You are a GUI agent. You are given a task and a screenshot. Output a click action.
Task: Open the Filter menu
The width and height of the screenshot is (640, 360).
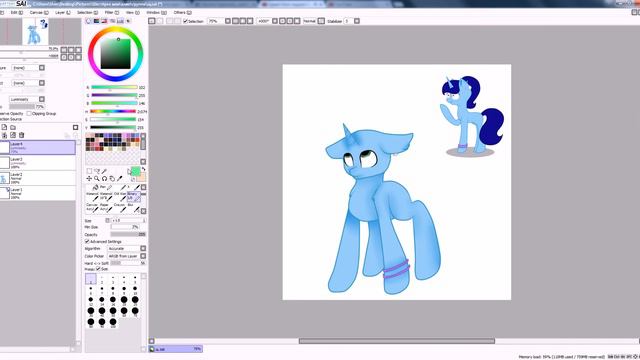(111, 13)
